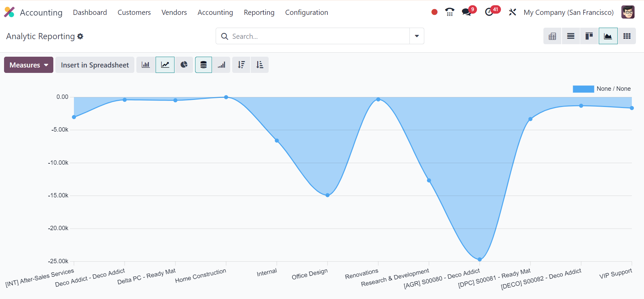
Task: Click the Internal axis label
Action: pos(267,272)
